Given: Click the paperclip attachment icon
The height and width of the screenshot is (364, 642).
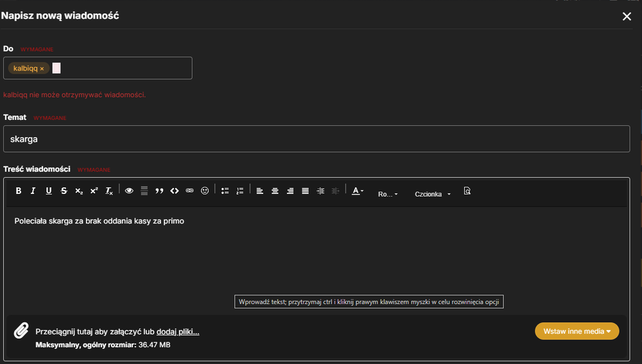Looking at the screenshot, I should 21,331.
